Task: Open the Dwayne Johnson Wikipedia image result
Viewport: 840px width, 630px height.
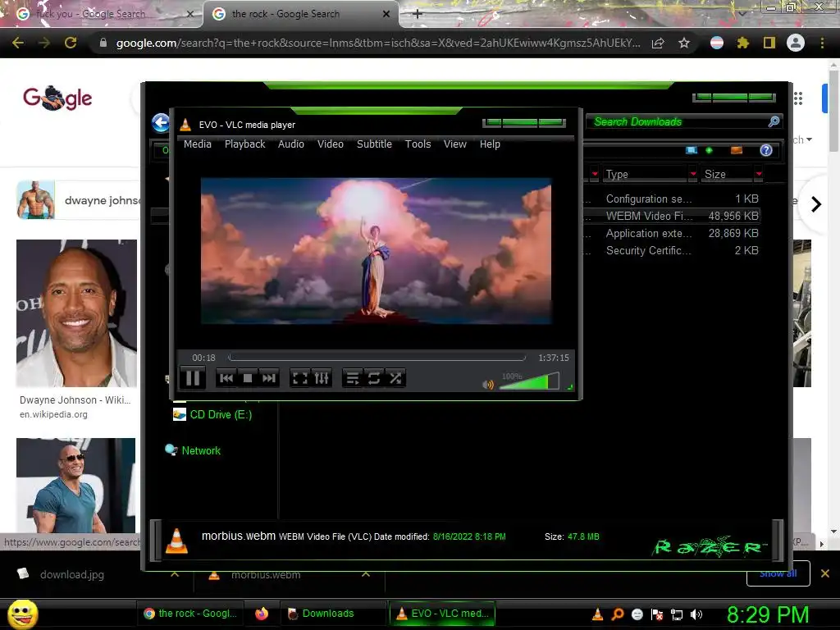Action: pyautogui.click(x=76, y=313)
